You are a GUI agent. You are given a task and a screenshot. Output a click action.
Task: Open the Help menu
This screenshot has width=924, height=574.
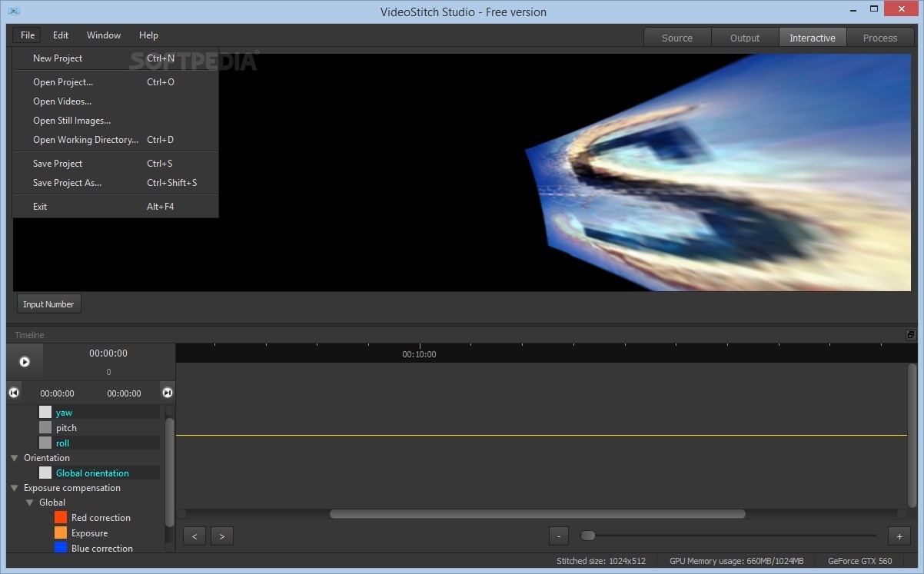click(x=149, y=35)
